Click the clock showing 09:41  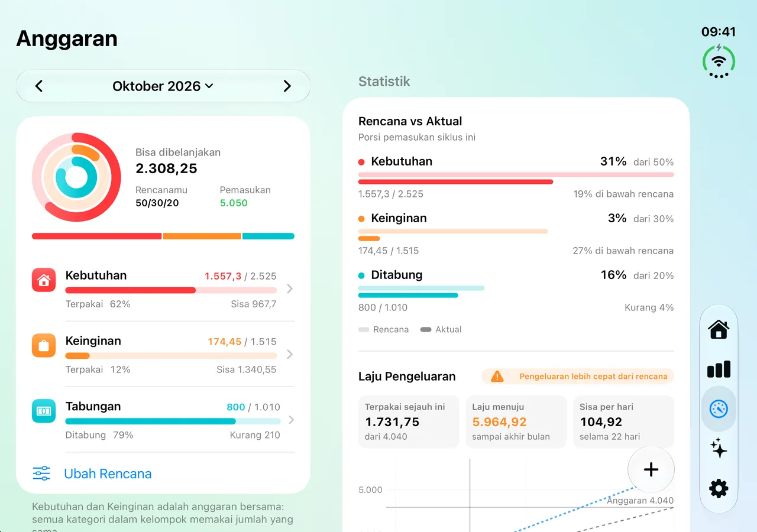tap(719, 32)
